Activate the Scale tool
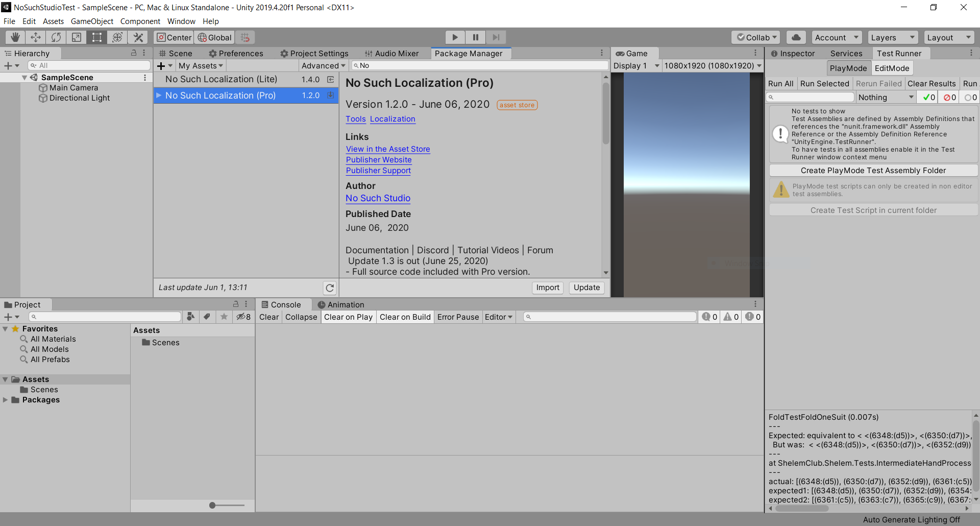The image size is (980, 526). click(x=76, y=37)
